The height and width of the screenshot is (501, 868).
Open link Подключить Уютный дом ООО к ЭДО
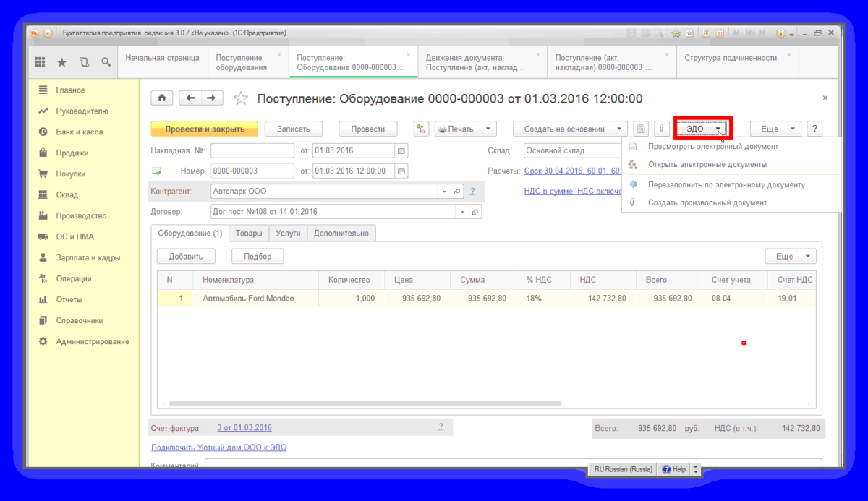(219, 448)
